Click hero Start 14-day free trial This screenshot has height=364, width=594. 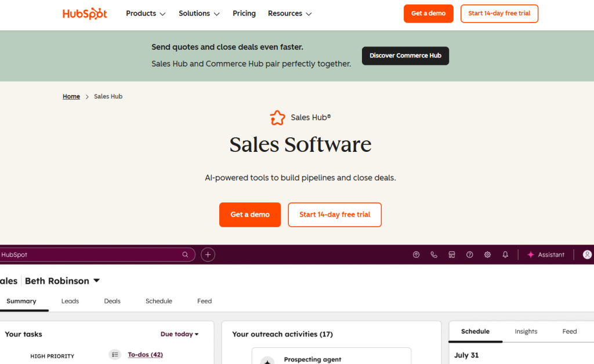coord(335,214)
